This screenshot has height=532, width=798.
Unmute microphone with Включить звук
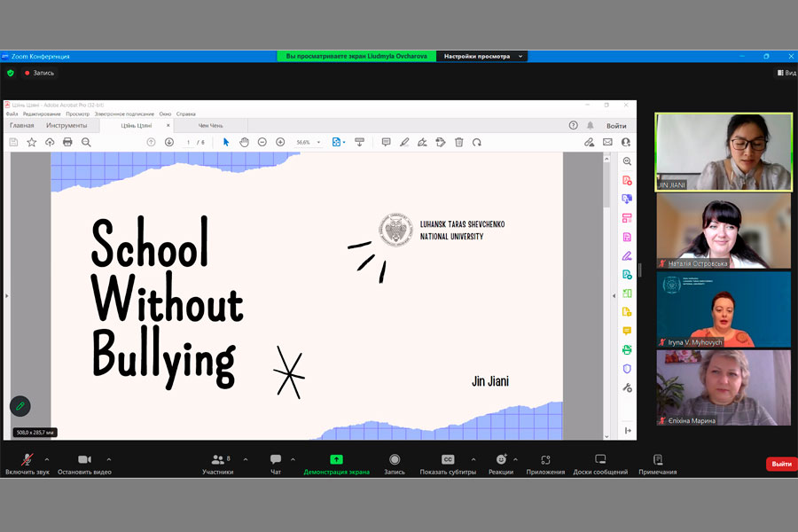tap(27, 459)
